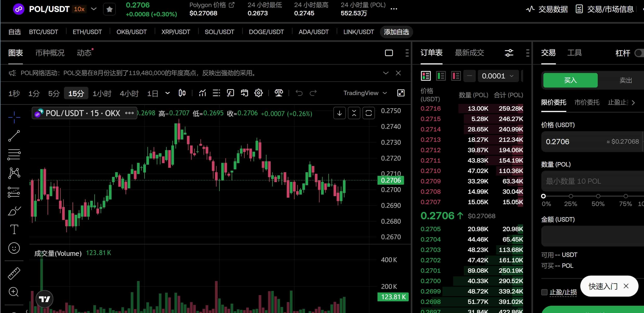Viewport: 644px width, 313px height.
Task: Open Polygon price external link icon
Action: coord(231,5)
